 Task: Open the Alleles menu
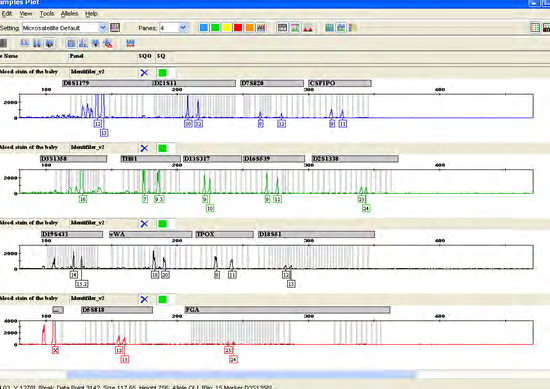(69, 14)
